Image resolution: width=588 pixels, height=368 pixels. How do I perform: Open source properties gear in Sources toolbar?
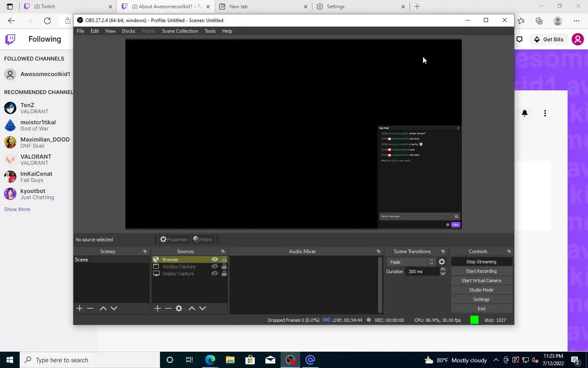tap(179, 308)
